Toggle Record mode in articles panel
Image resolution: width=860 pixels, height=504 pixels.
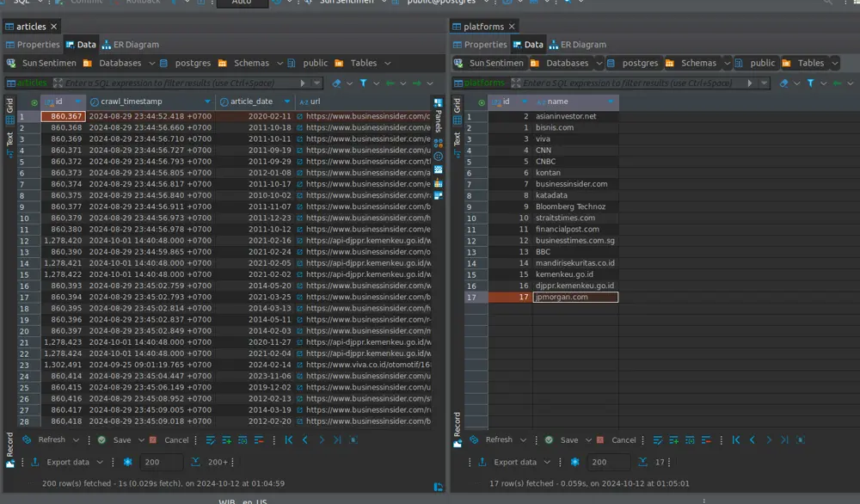click(x=9, y=451)
